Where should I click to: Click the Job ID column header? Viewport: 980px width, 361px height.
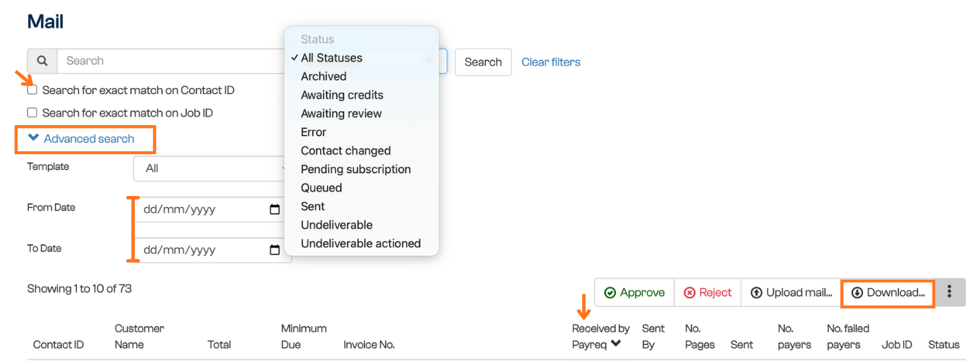pos(897,344)
